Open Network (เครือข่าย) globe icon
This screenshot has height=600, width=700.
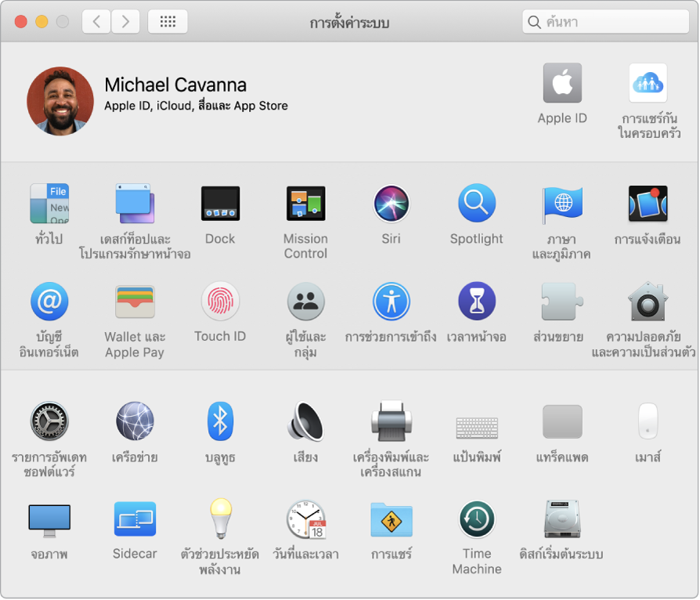pyautogui.click(x=135, y=421)
